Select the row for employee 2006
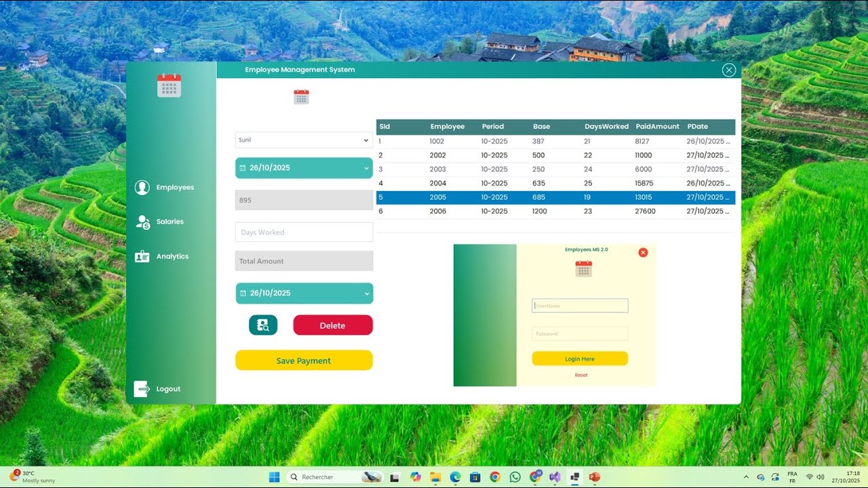The width and height of the screenshot is (868, 488). coord(555,211)
